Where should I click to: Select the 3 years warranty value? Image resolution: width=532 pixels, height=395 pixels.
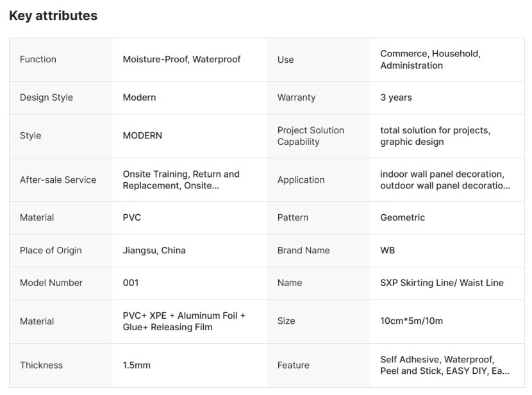point(395,97)
